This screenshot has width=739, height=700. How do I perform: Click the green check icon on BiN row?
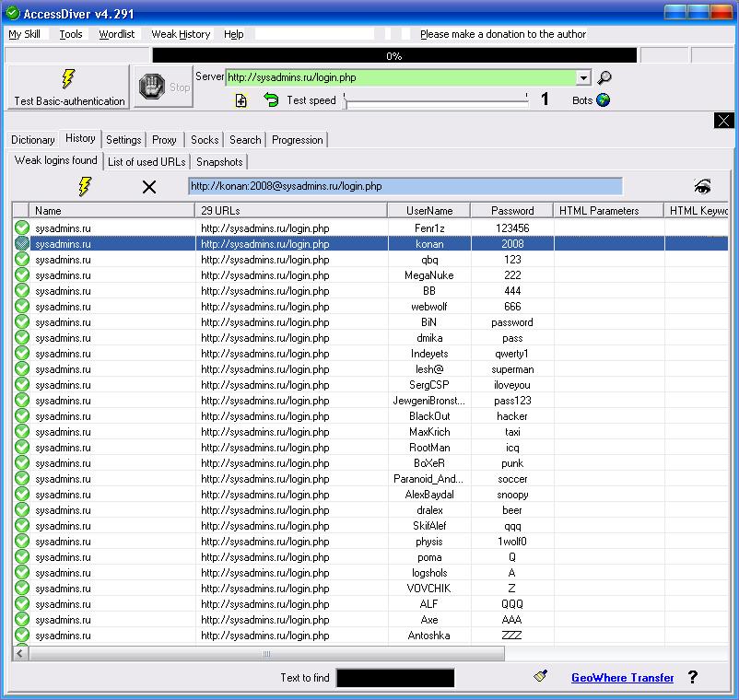click(x=22, y=321)
